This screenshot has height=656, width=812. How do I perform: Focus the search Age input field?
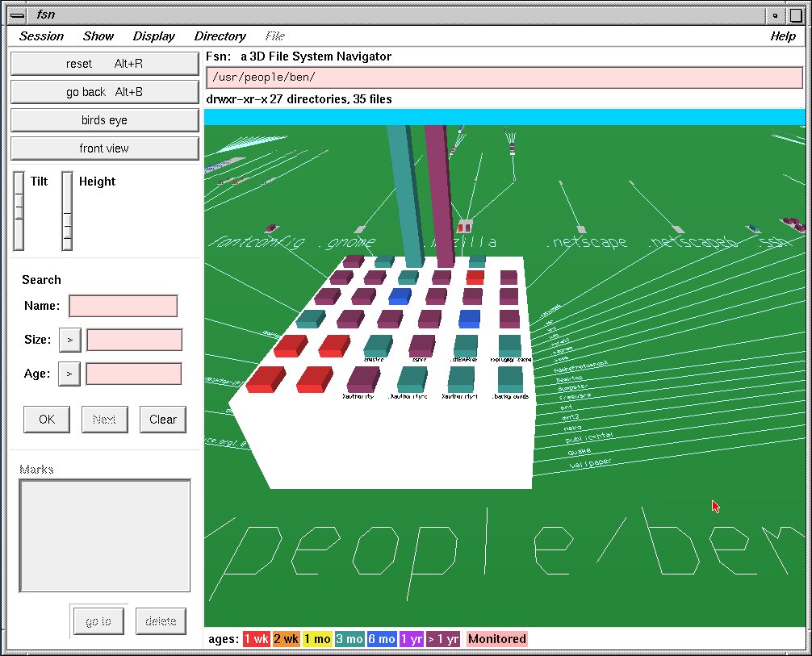point(134,374)
